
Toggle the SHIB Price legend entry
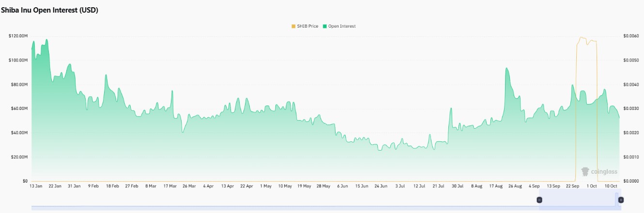coord(305,26)
